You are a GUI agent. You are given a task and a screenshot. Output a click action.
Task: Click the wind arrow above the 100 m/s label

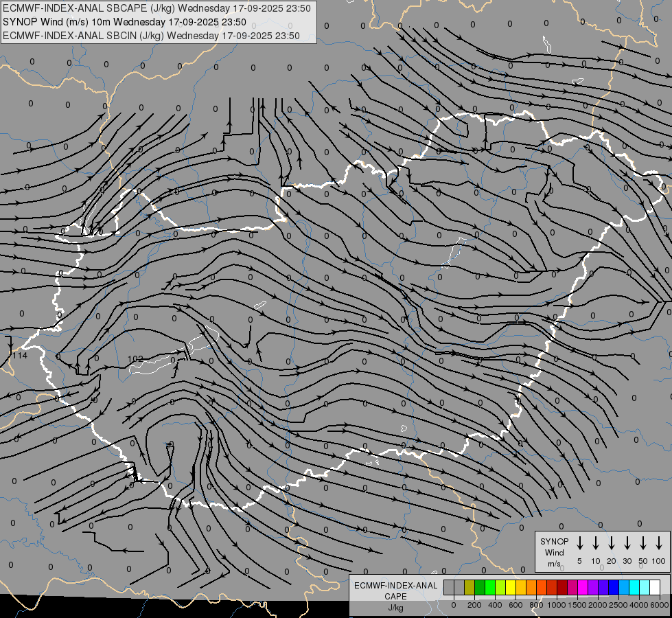659,543
